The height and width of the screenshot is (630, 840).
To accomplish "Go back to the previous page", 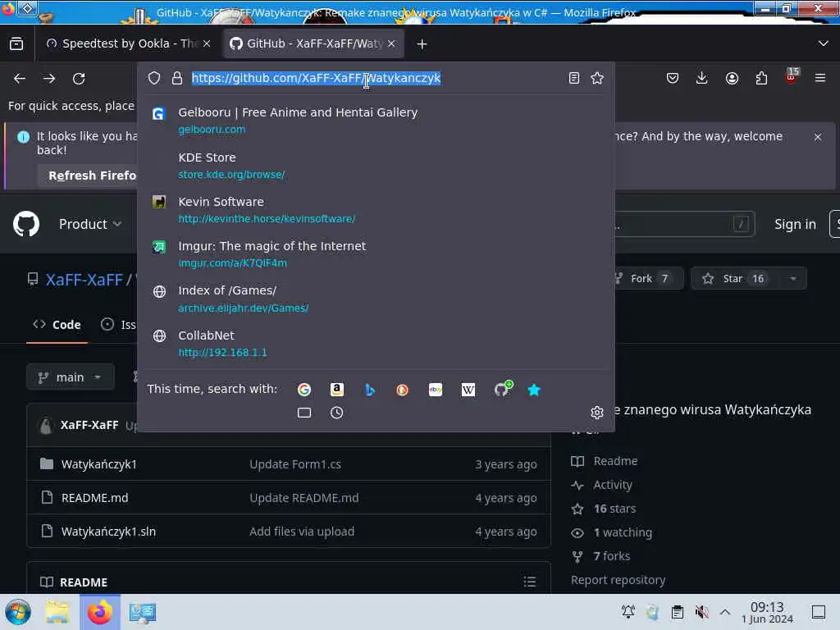I will (20, 79).
